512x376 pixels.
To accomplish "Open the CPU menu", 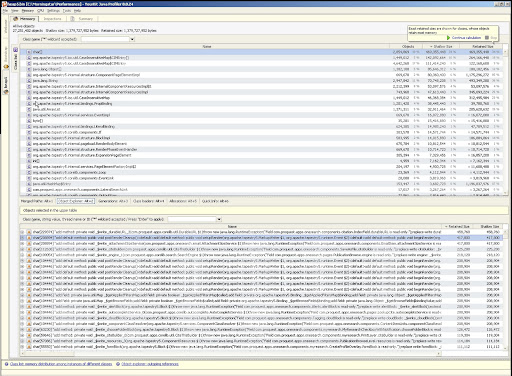I will click(40, 11).
